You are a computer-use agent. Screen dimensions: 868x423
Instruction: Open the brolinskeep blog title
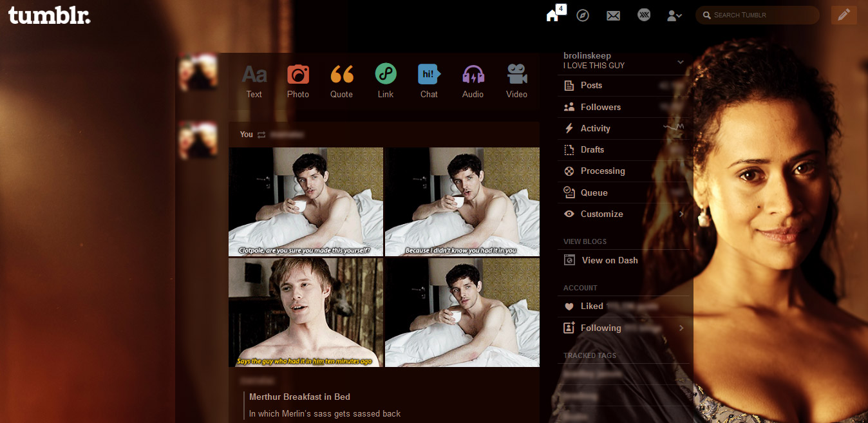click(587, 56)
